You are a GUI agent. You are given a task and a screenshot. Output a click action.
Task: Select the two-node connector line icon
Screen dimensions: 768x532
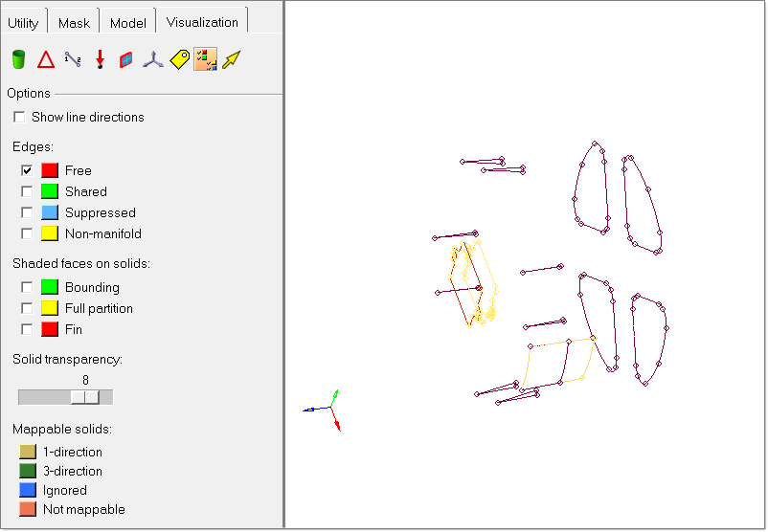point(72,60)
